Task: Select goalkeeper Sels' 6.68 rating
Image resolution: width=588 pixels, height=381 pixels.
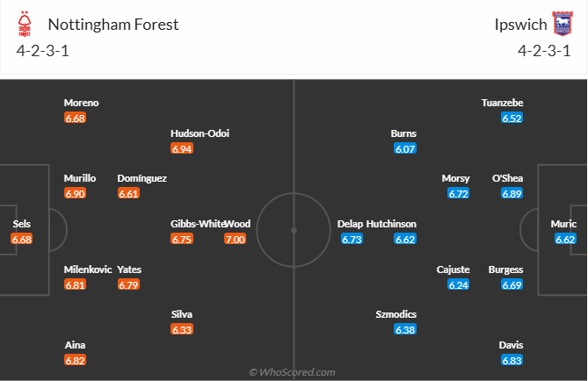Action: [21, 239]
